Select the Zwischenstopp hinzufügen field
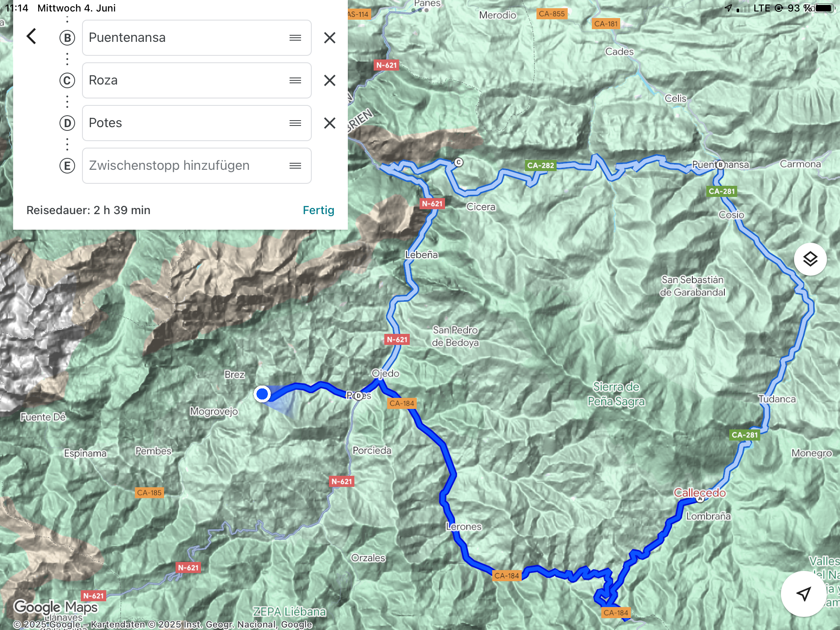 197,166
